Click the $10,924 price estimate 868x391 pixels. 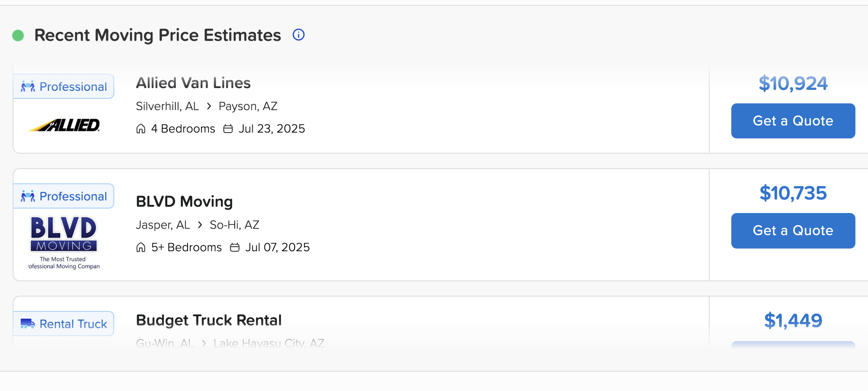[793, 84]
